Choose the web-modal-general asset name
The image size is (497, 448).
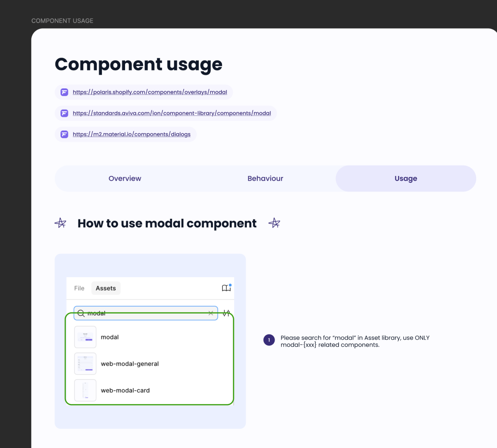pos(130,364)
